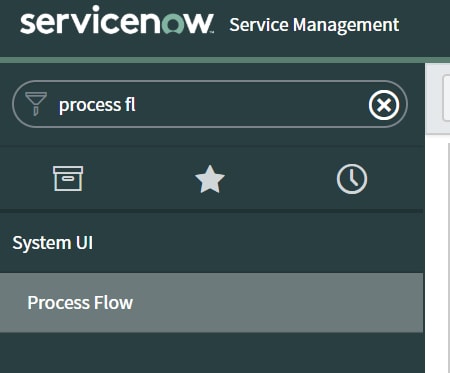450x373 pixels.
Task: Click the white content frame area
Action: (x=437, y=253)
